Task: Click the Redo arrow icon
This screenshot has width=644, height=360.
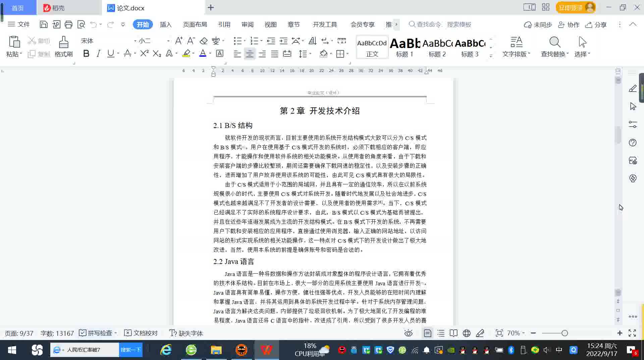Action: (110, 25)
